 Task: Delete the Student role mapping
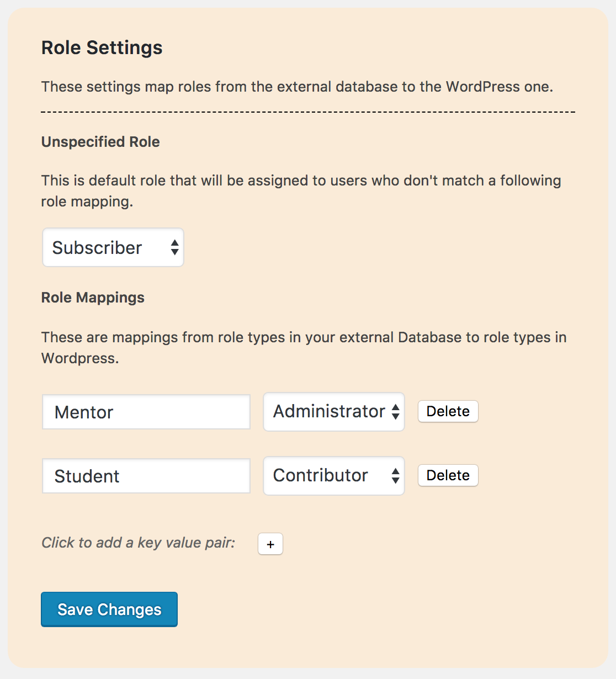click(x=448, y=475)
